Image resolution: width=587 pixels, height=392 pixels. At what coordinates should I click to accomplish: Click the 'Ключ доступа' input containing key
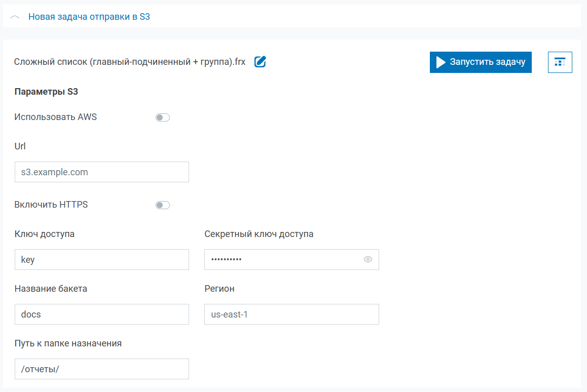pyautogui.click(x=101, y=259)
